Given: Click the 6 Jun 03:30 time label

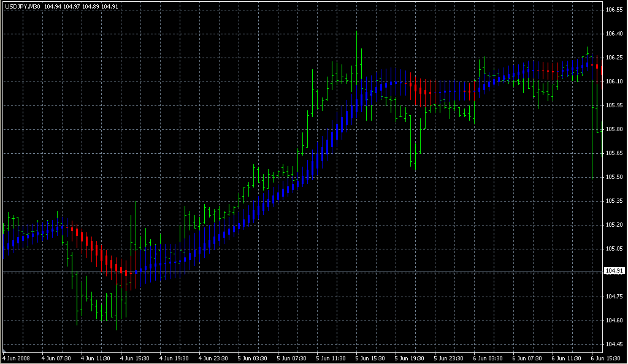Looking at the screenshot, I should click(x=488, y=358).
